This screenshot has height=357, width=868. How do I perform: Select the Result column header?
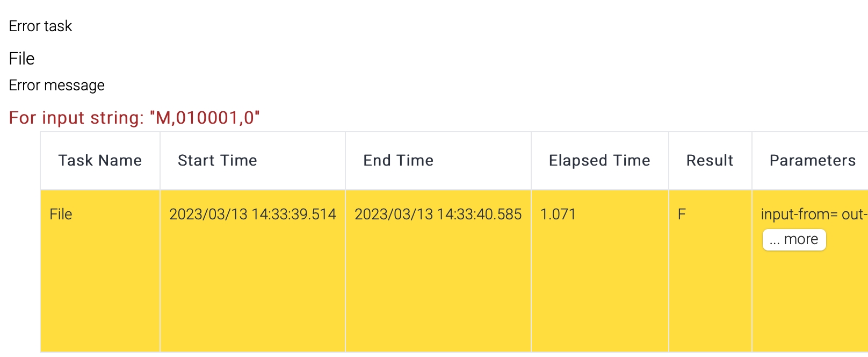710,161
